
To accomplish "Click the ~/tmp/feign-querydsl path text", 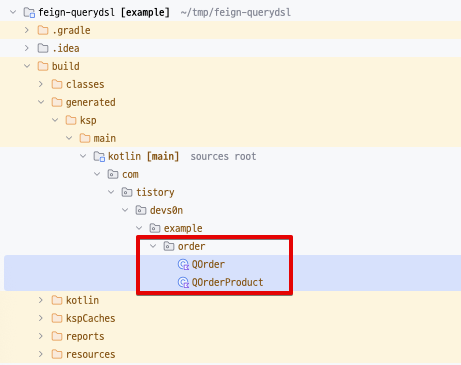I will [236, 13].
